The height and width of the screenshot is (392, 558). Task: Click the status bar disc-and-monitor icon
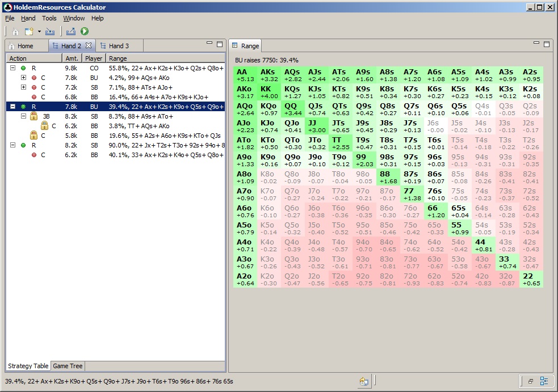coord(364,381)
